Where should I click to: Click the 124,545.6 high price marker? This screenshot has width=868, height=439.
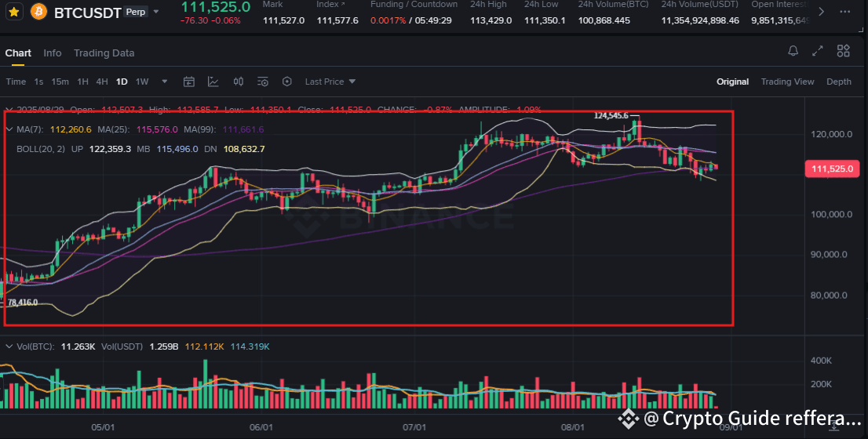click(611, 115)
